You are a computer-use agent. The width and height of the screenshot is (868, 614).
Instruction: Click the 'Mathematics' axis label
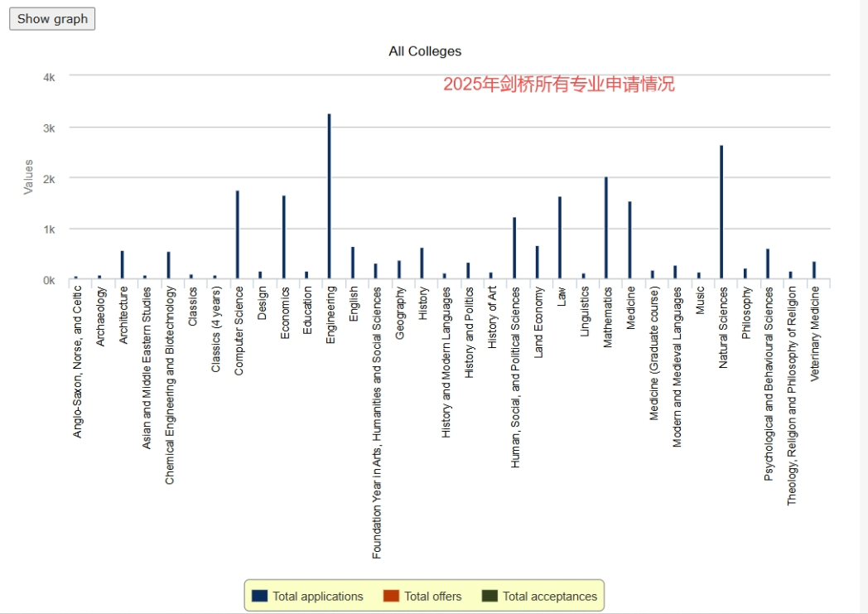[608, 317]
